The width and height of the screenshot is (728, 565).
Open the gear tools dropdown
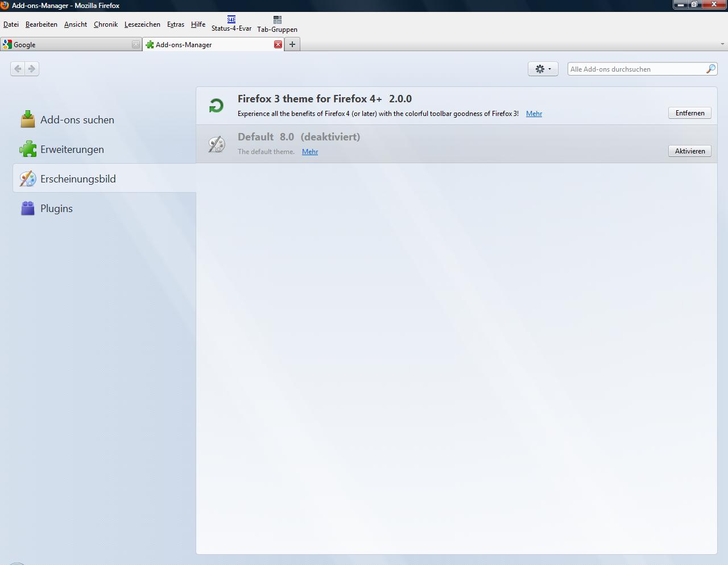click(543, 69)
